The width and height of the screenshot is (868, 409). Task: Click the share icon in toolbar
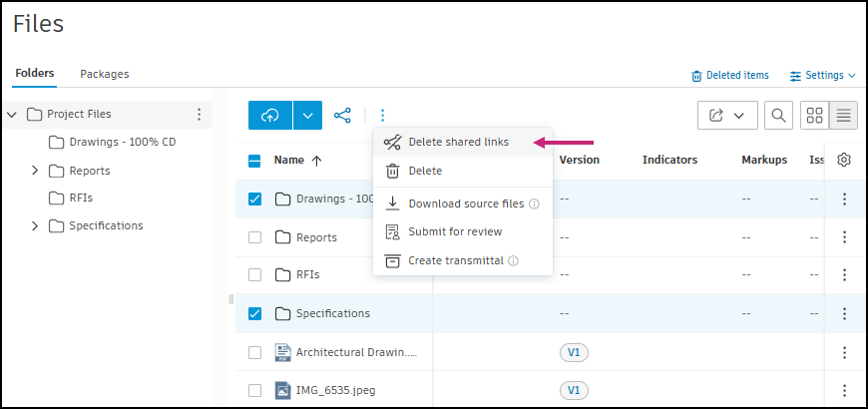(x=342, y=115)
